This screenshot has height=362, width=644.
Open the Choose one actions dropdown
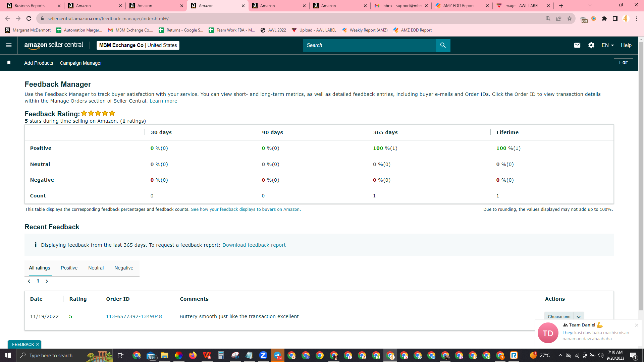click(564, 316)
